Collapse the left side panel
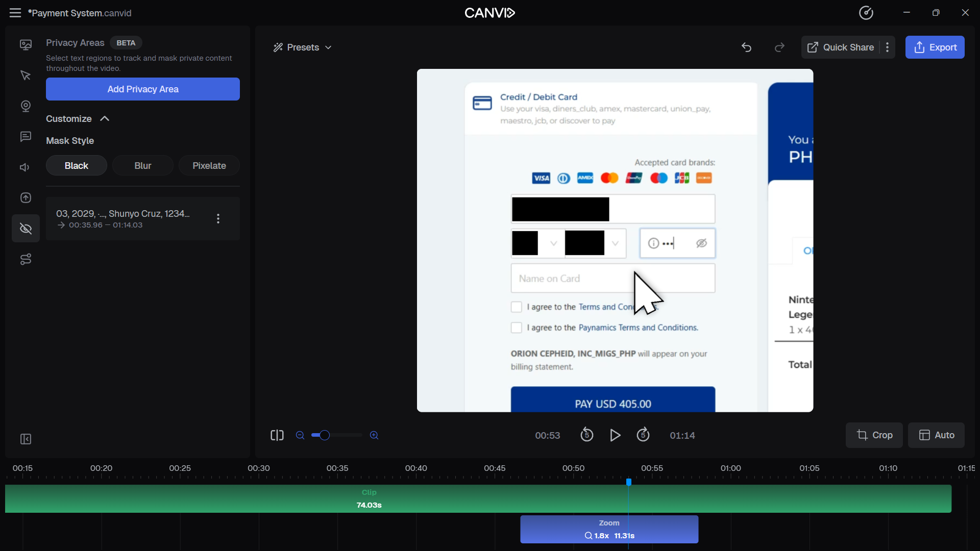The image size is (980, 551). 26,439
